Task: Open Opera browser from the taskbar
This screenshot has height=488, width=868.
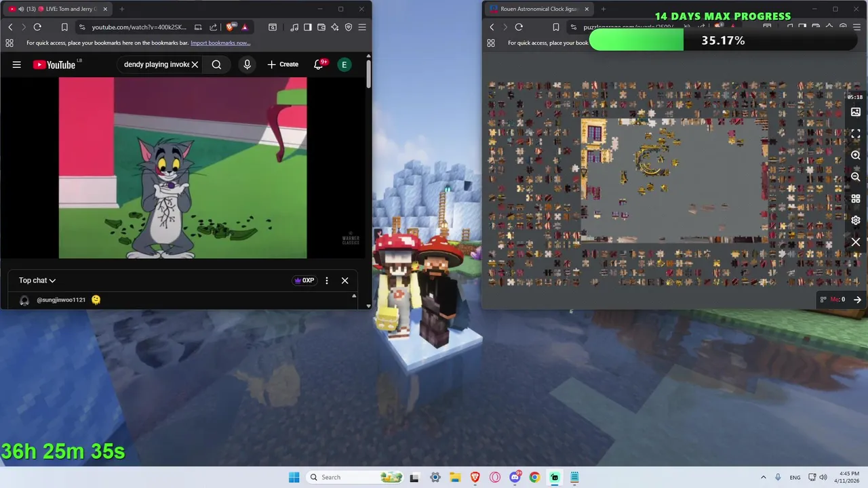Action: 495,477
